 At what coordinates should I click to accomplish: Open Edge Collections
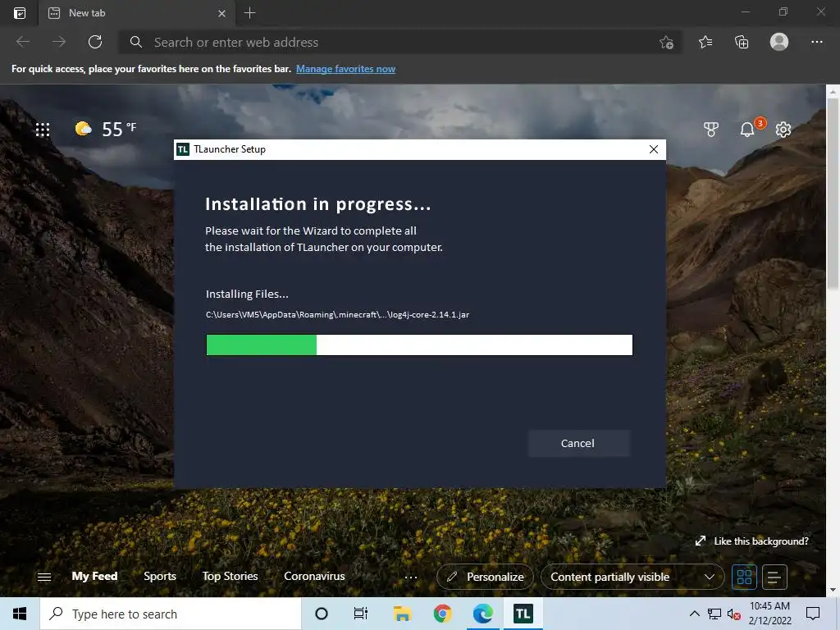742,42
